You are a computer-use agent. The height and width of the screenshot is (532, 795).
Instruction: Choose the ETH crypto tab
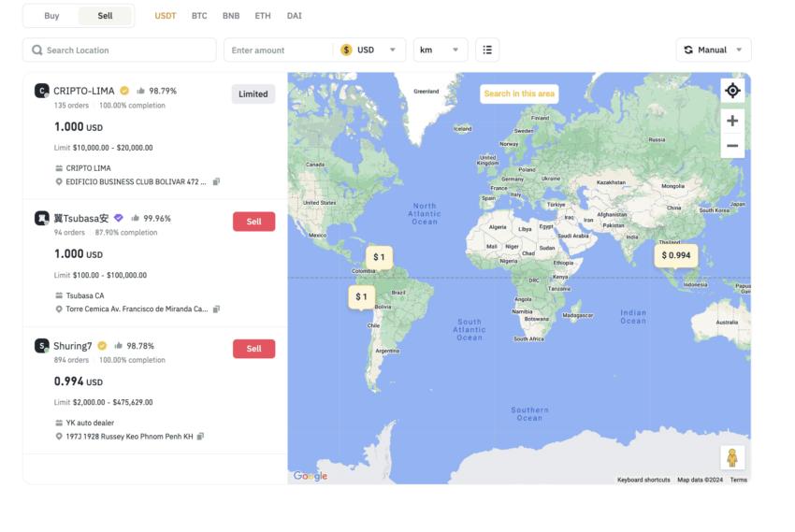point(263,16)
